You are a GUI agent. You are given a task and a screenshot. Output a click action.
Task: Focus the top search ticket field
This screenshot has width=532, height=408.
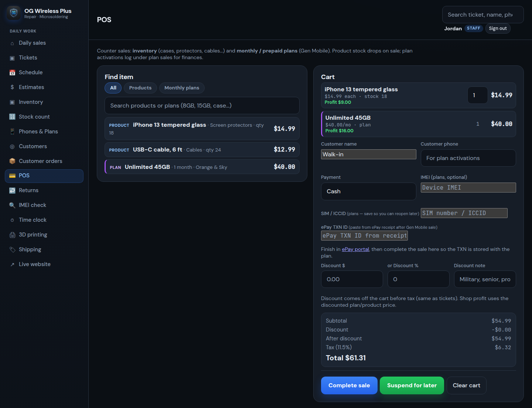tap(483, 15)
